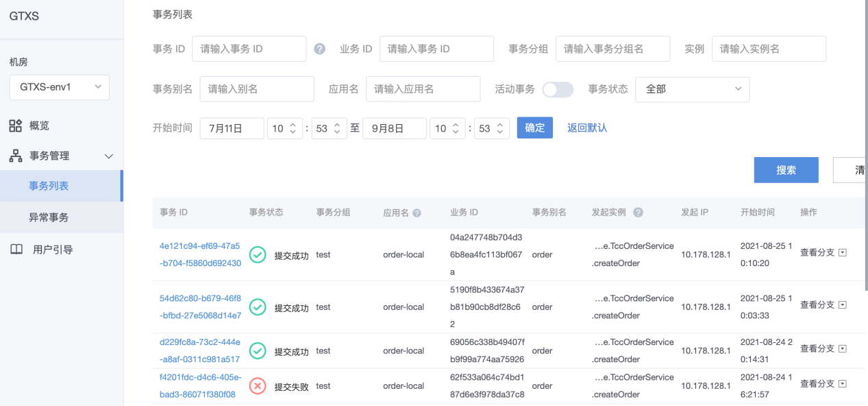Click the first row's green 提交成功 icon
Viewport: 868px width, 406px height.
[258, 254]
